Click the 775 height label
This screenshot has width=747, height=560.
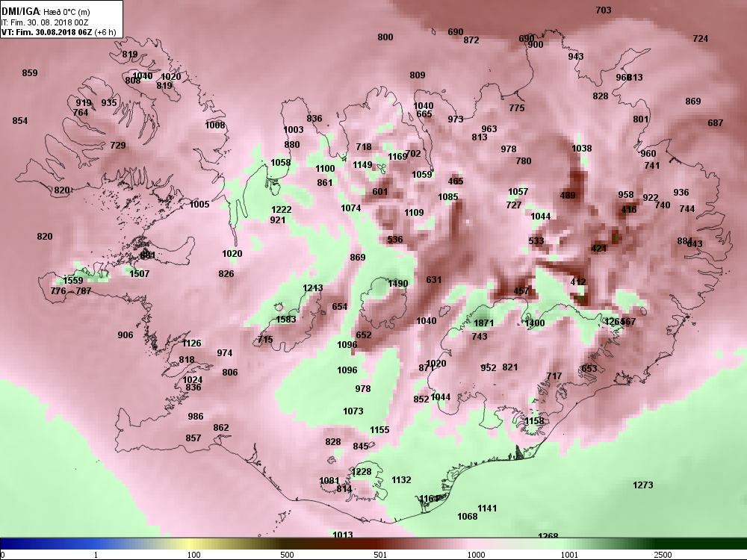517,108
